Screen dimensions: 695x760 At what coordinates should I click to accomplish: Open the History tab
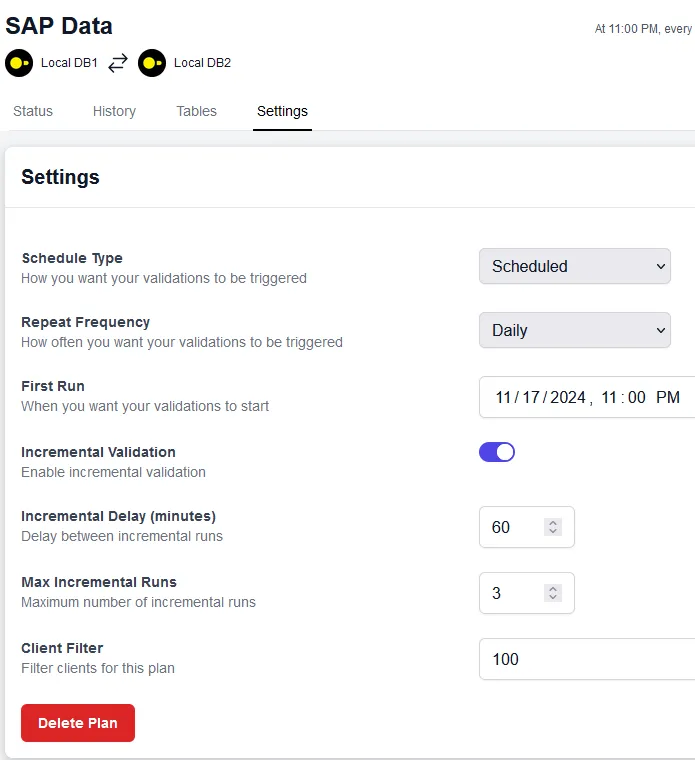click(x=114, y=111)
